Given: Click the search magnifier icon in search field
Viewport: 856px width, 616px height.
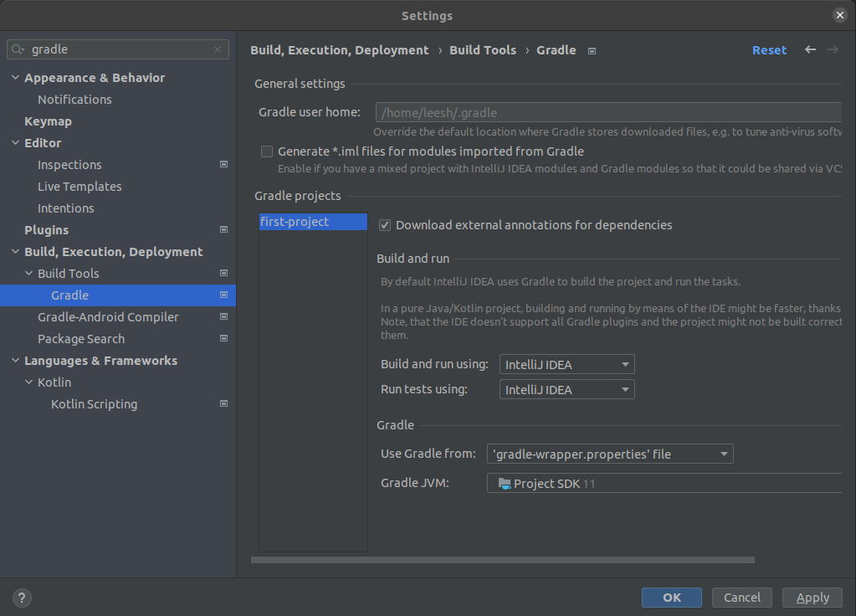Looking at the screenshot, I should tap(18, 49).
